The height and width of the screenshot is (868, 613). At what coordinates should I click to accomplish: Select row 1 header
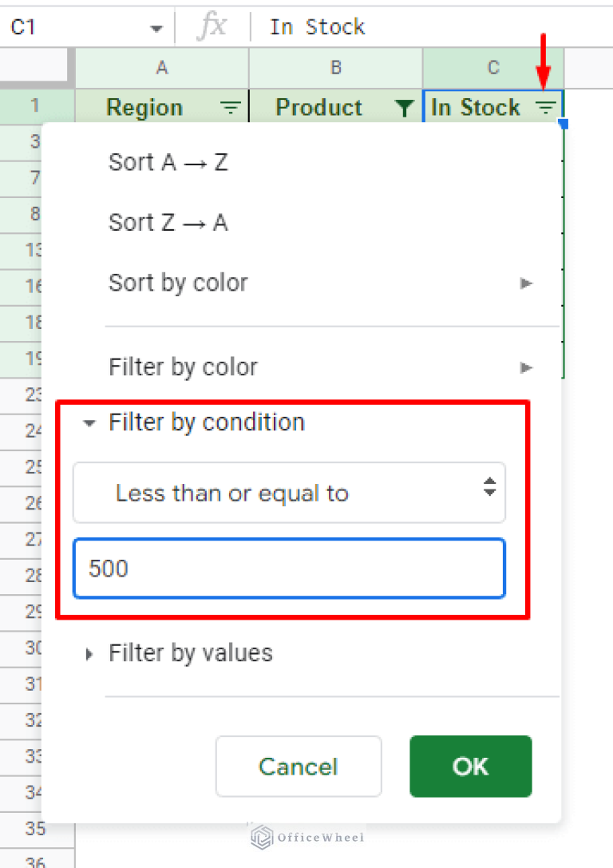[35, 106]
